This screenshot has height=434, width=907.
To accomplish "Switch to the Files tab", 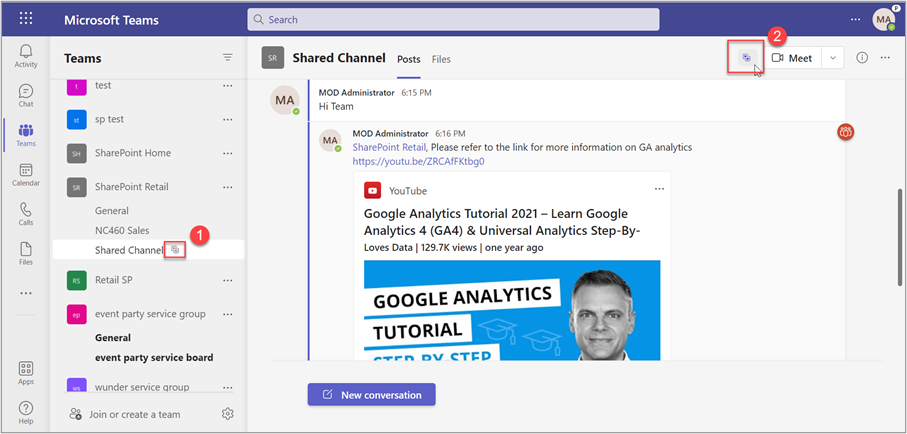I will pyautogui.click(x=441, y=59).
